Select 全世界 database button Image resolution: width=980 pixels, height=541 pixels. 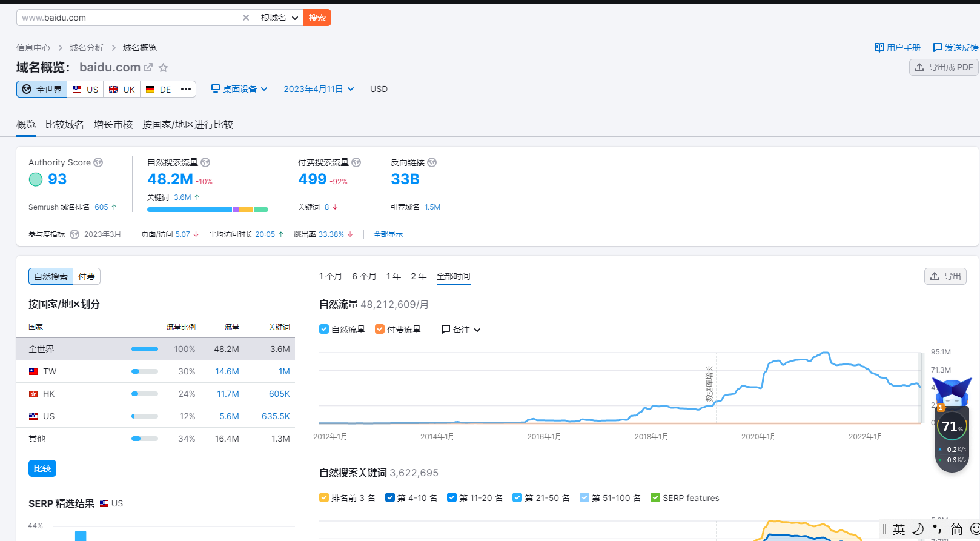coord(42,89)
